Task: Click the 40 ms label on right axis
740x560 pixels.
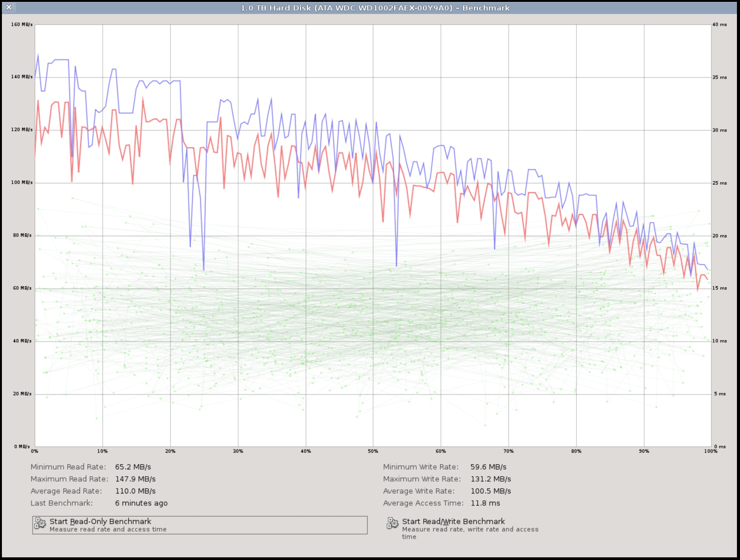Action: pyautogui.click(x=719, y=24)
